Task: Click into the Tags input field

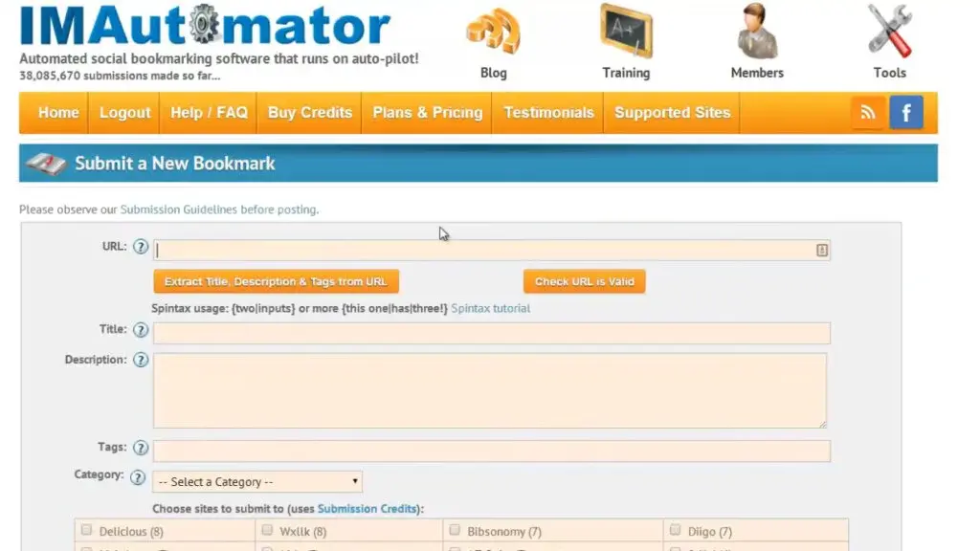Action: (492, 452)
